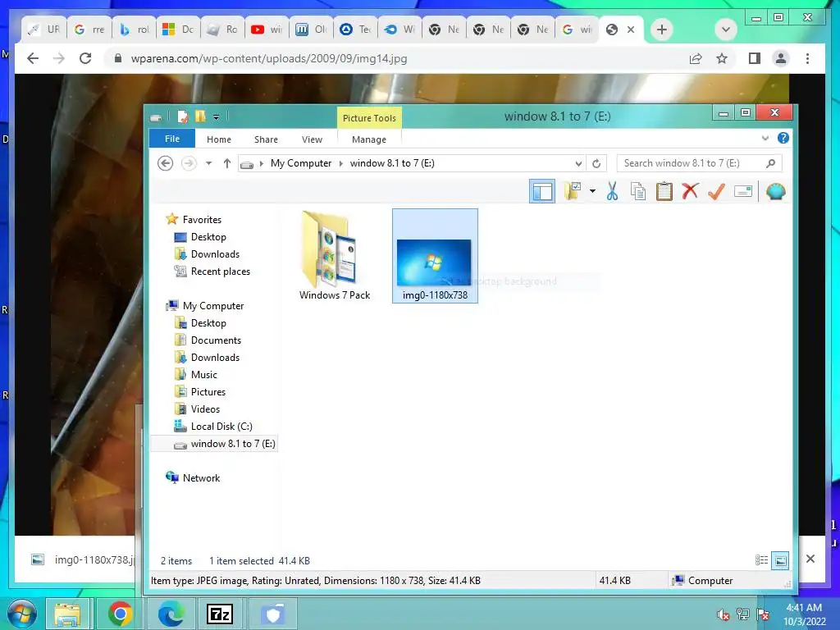Open Chrome tab search dropdown
Viewport: 840px width, 630px height.
click(x=725, y=30)
